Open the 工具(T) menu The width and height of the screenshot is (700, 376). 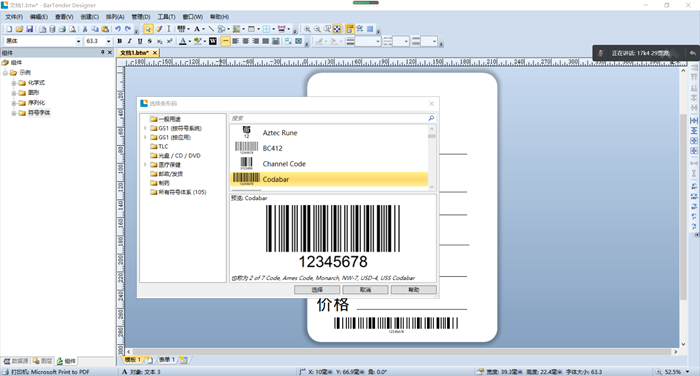[167, 17]
